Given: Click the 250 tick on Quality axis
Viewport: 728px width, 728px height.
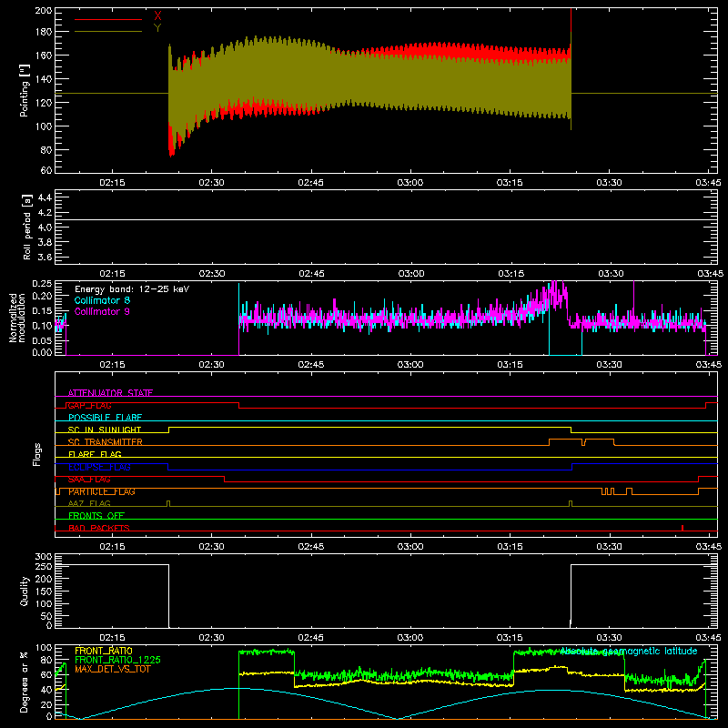Looking at the screenshot, I should 43,566.
